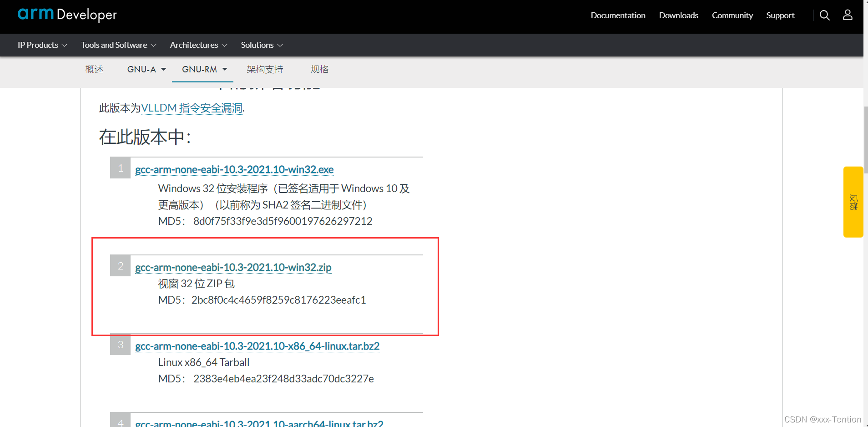Open Downloads in the top navigation
This screenshot has height=427, width=868.
pyautogui.click(x=678, y=15)
